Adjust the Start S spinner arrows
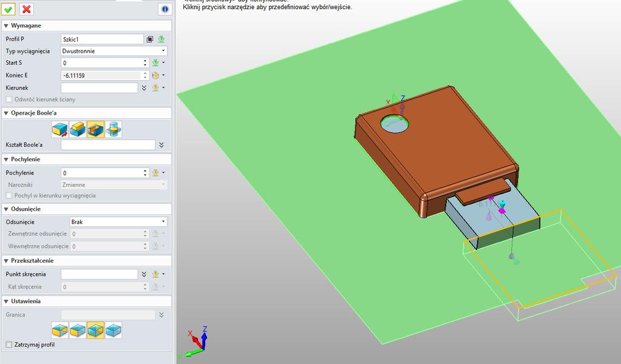This screenshot has height=364, width=621. (x=145, y=63)
